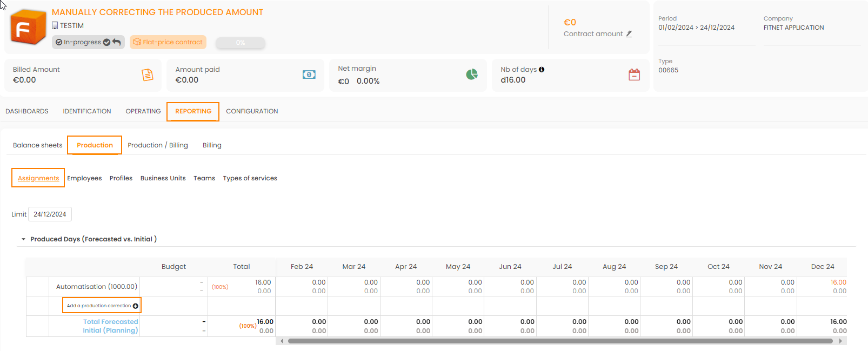Select the Employees view
The width and height of the screenshot is (868, 351).
click(84, 178)
